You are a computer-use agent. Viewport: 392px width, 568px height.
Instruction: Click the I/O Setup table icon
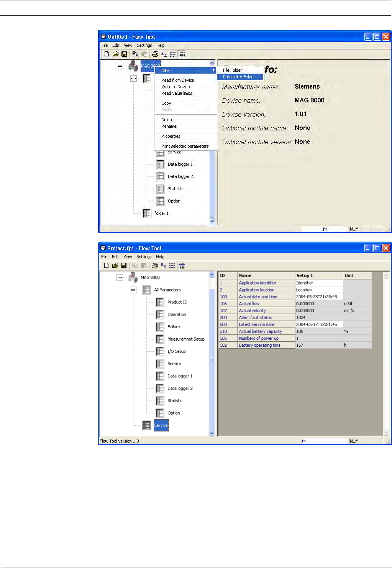[x=160, y=351]
